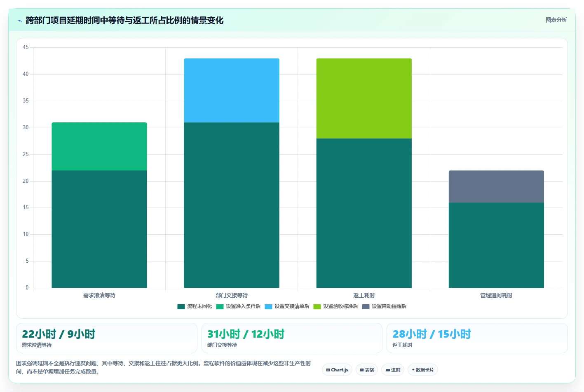Click the y-axis value 45
The width and height of the screenshot is (584, 392).
[26, 47]
